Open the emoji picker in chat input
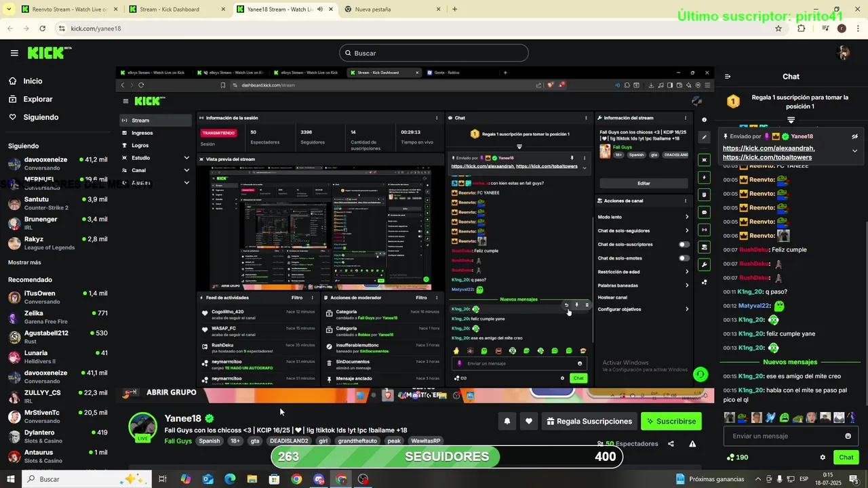Image resolution: width=868 pixels, height=488 pixels. pos(848,436)
